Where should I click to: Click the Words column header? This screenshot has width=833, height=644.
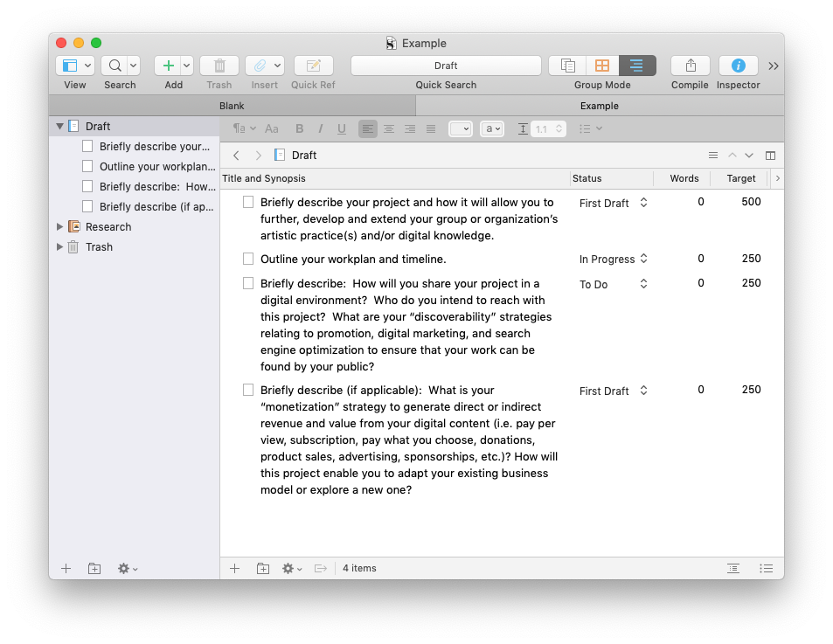click(x=682, y=178)
